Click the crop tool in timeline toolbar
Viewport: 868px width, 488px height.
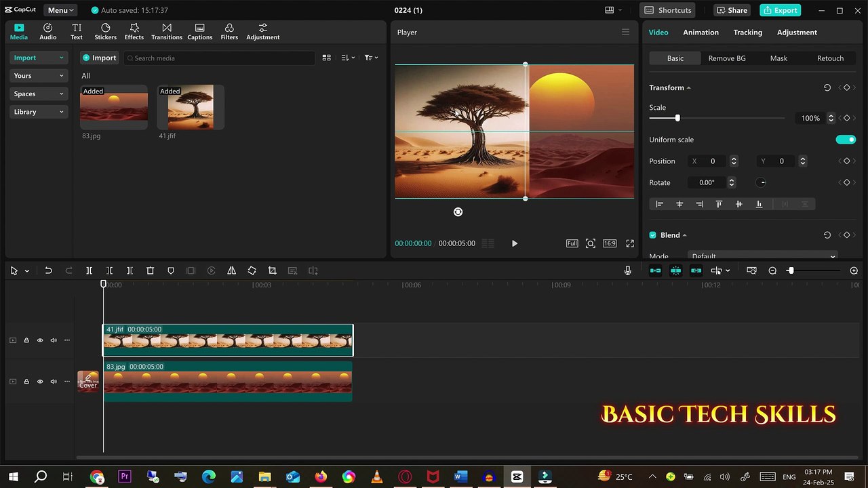click(272, 270)
